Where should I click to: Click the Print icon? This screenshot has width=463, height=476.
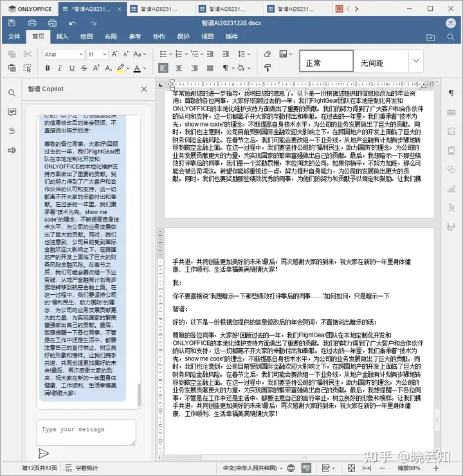[x=32, y=23]
